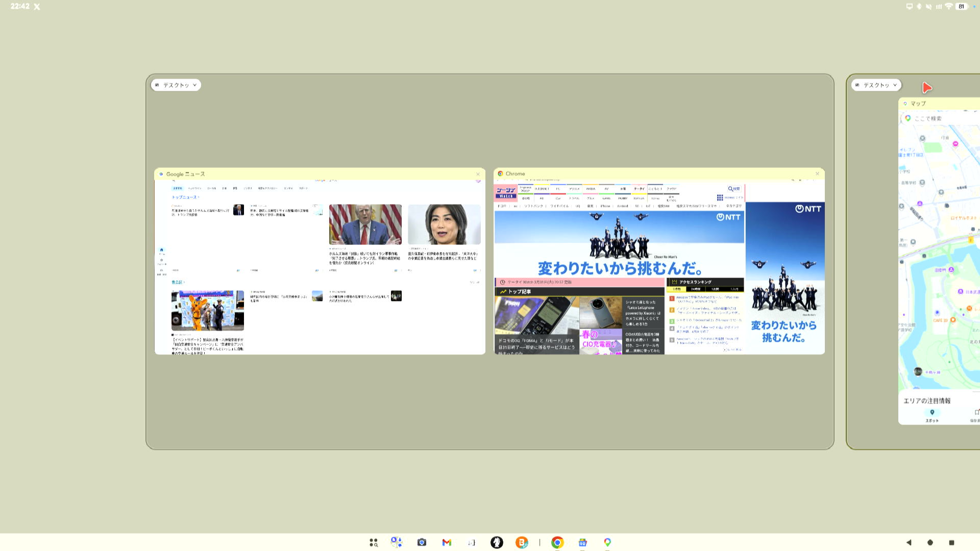Open Gmail from the shelf
Viewport: 980px width, 551px height.
coord(447,542)
